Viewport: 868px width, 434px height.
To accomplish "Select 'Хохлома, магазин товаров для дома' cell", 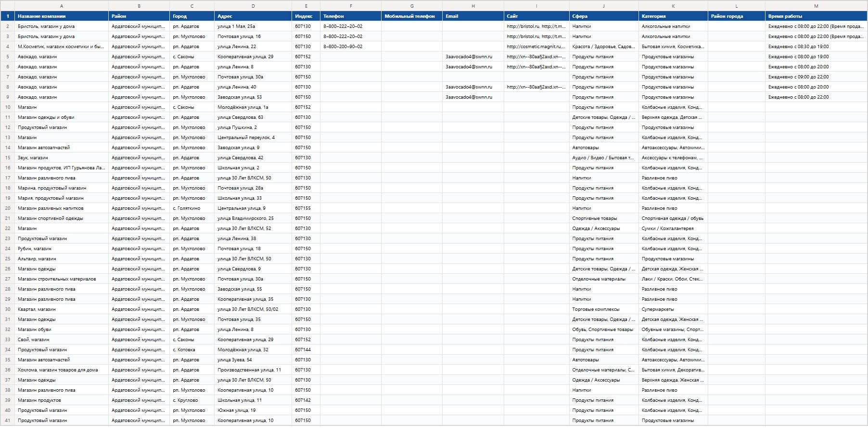I will (x=62, y=370).
